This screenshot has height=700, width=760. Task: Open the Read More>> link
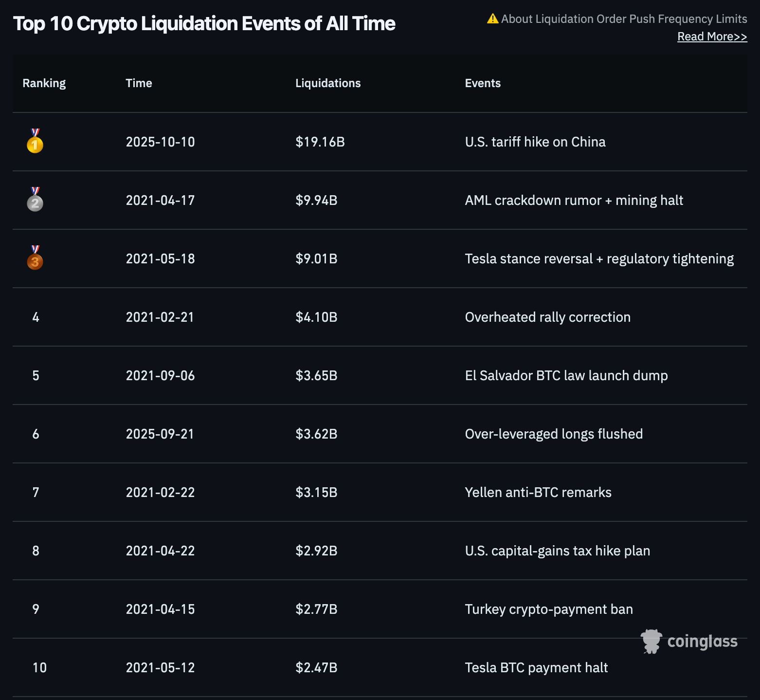[712, 37]
